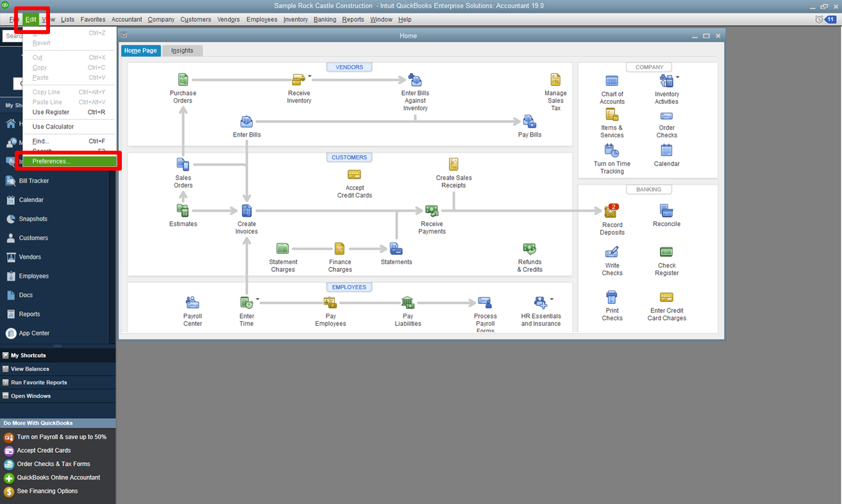The height and width of the screenshot is (504, 842).
Task: Open Process Payroll Forms icon
Action: pos(485,303)
